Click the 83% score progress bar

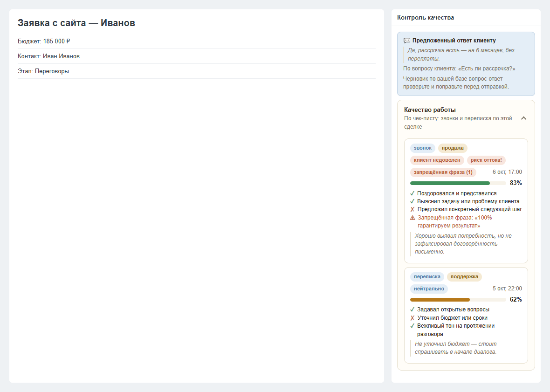click(x=458, y=183)
